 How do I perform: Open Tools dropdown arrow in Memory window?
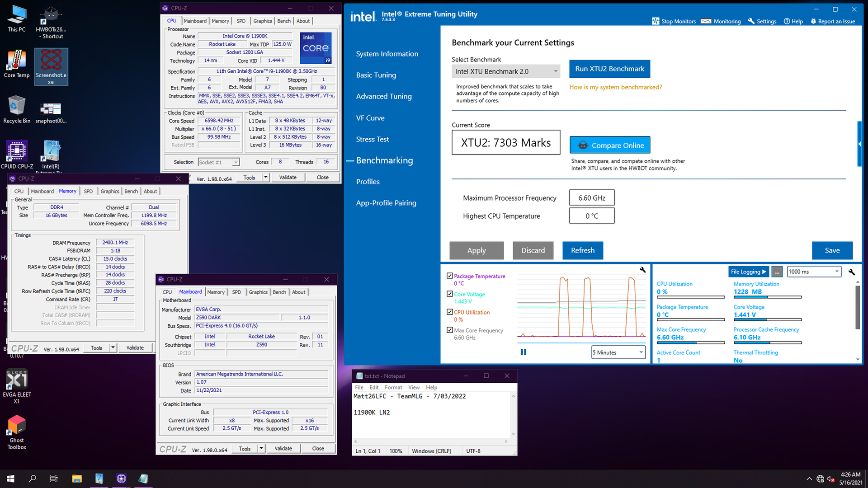[113, 348]
